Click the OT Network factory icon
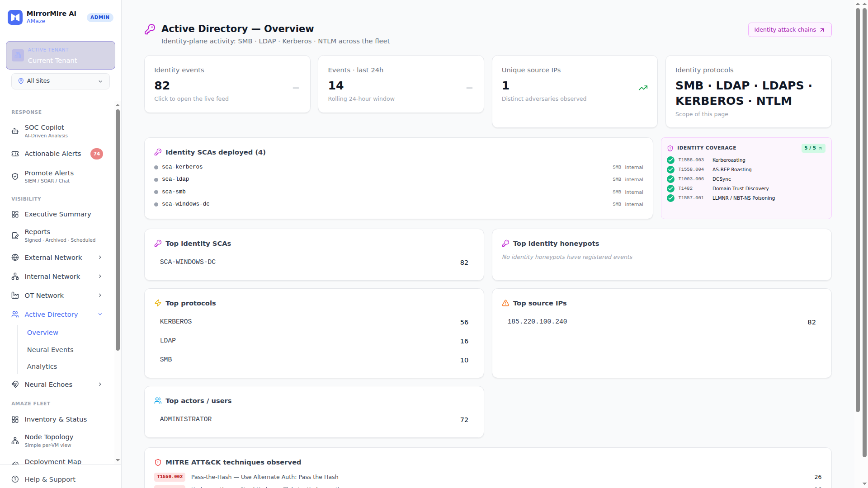Screen dimensions: 868x488 point(15,296)
